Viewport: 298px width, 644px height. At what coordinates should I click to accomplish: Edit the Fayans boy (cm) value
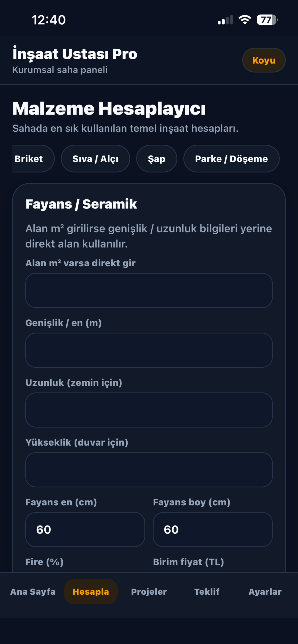coord(213,529)
